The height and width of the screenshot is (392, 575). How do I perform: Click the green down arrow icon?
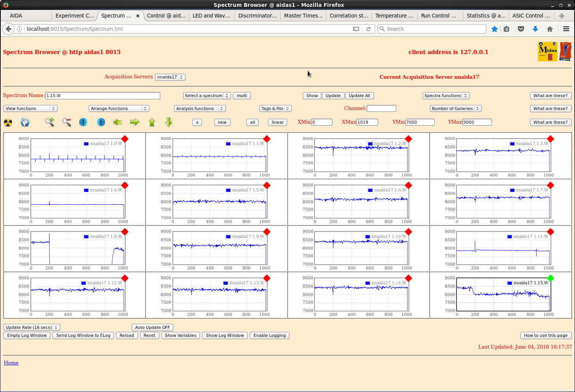click(x=169, y=122)
